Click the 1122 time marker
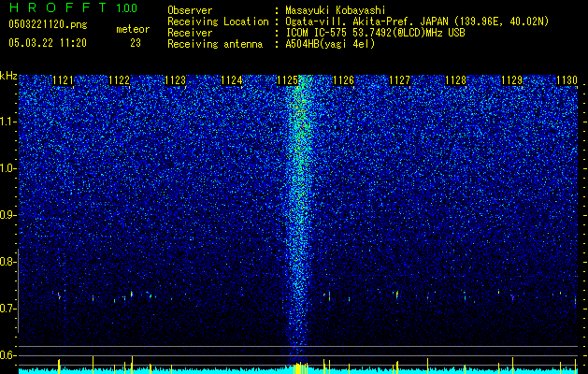 120,80
